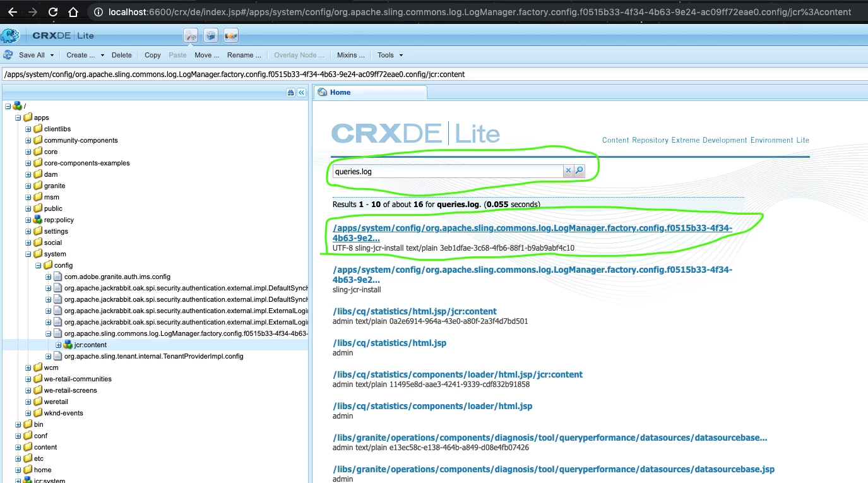The width and height of the screenshot is (868, 483).
Task: Click the rep:policy node icon
Action: coord(38,220)
